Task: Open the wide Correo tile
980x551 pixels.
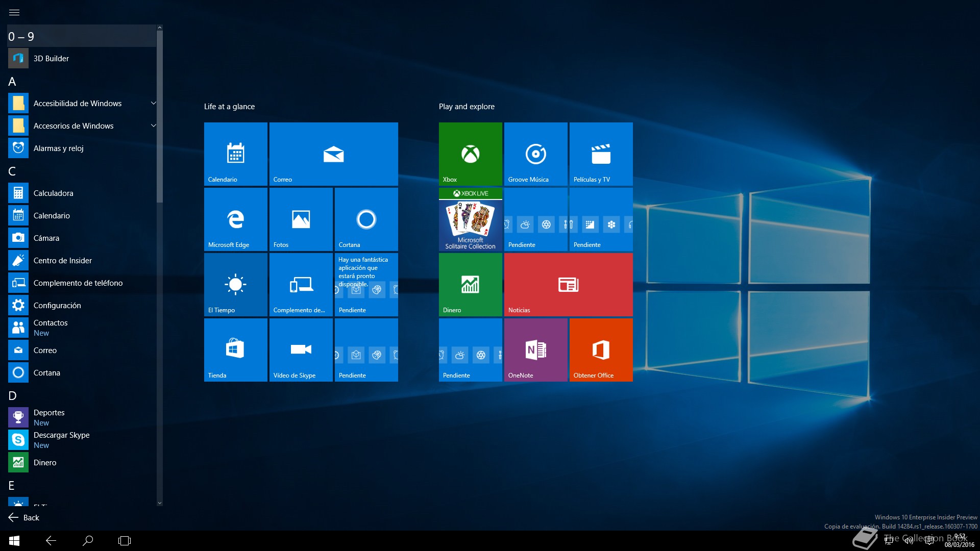Action: tap(334, 154)
